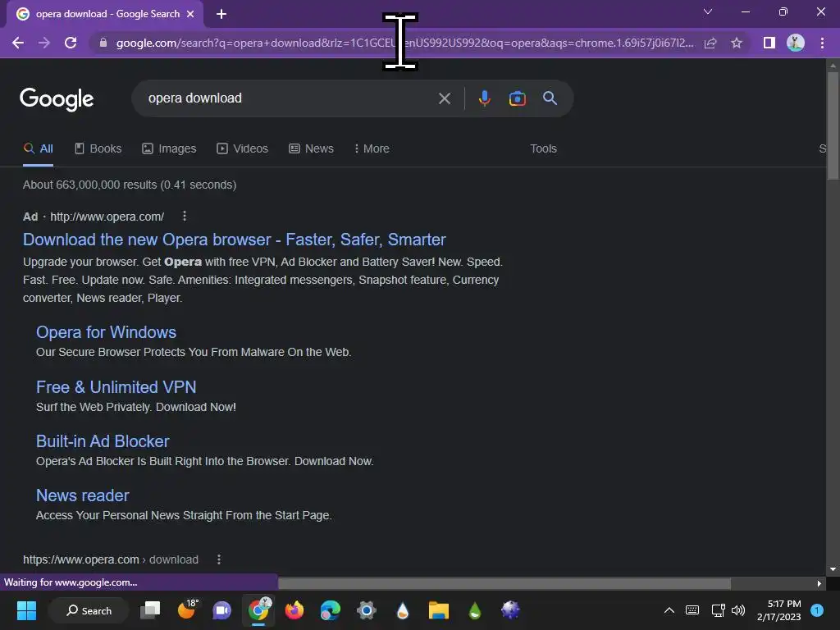Launch Microsoft Edge from the taskbar
Screen dimensions: 840x630
tap(330, 610)
